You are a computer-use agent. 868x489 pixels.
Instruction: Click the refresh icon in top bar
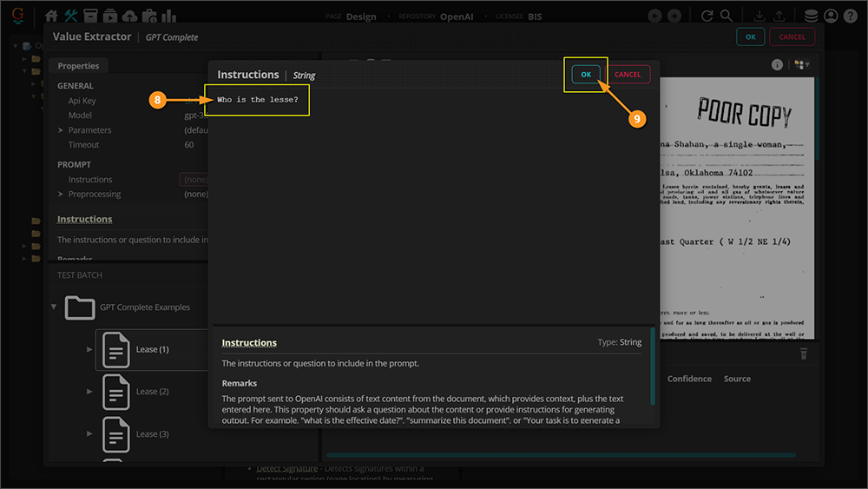pos(707,16)
